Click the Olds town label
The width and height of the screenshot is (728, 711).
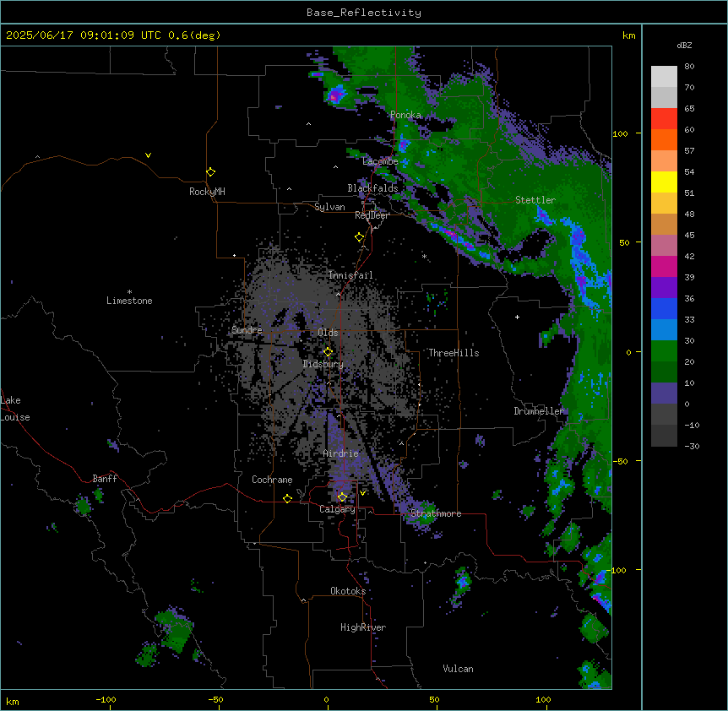pos(328,333)
